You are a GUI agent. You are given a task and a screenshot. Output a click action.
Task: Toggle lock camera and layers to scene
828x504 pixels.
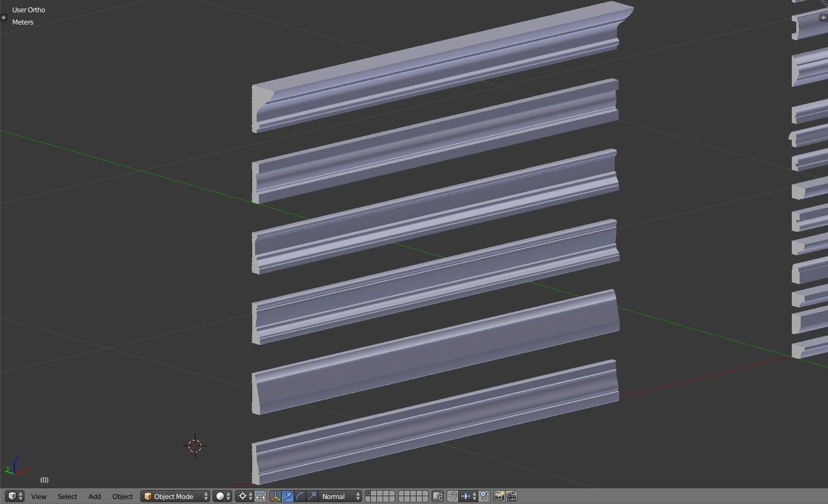pos(438,496)
